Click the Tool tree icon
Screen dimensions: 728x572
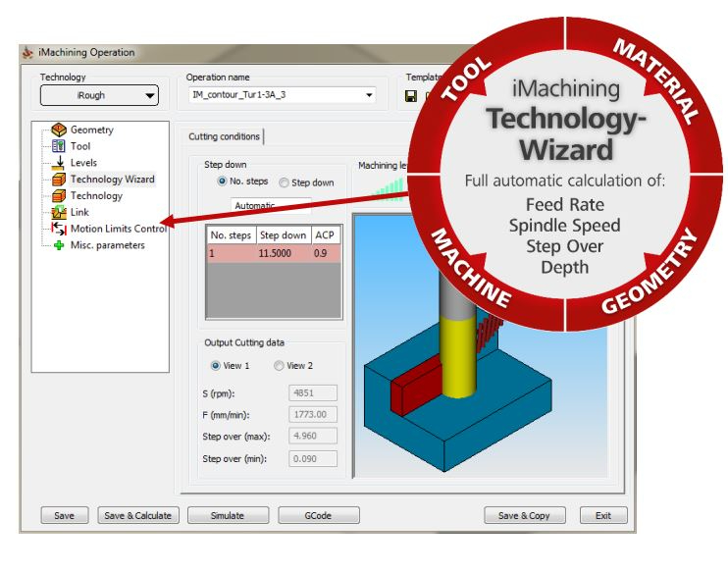pyautogui.click(x=59, y=146)
